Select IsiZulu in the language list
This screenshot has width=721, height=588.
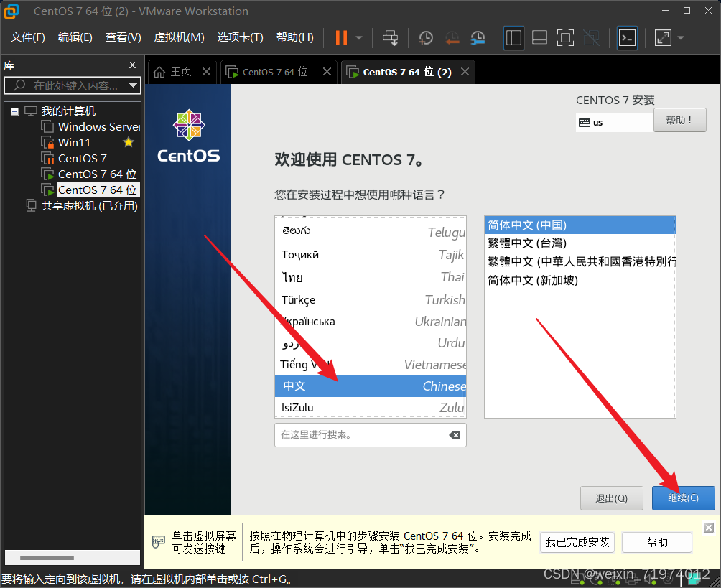(x=371, y=407)
